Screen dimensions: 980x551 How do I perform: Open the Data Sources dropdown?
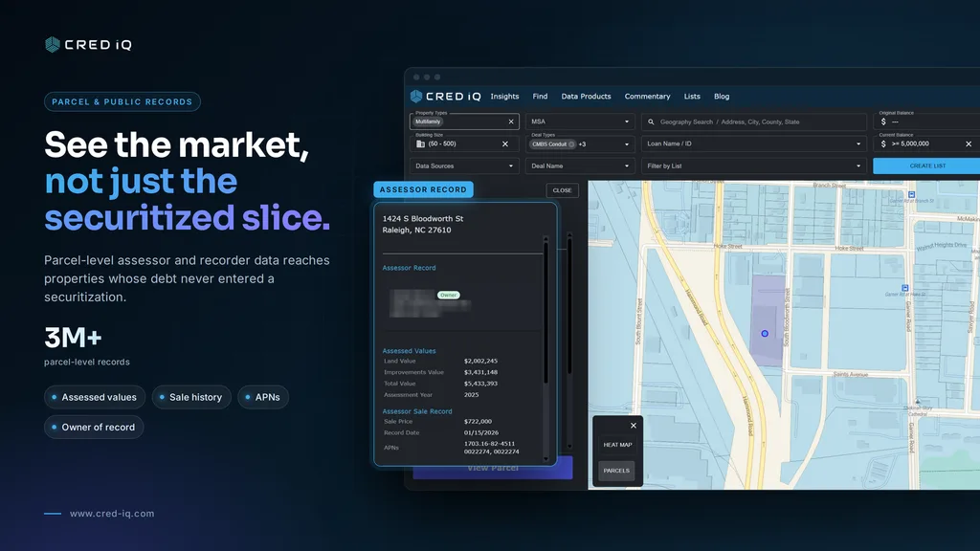pos(464,166)
